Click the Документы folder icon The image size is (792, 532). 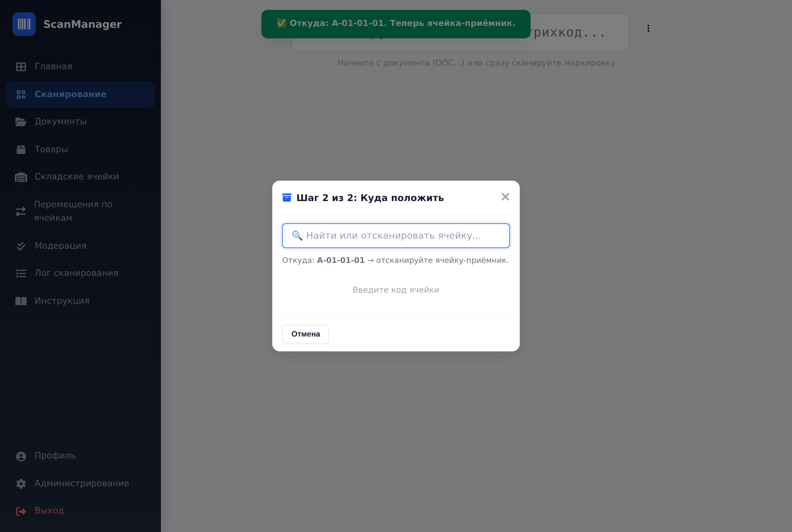pyautogui.click(x=21, y=122)
